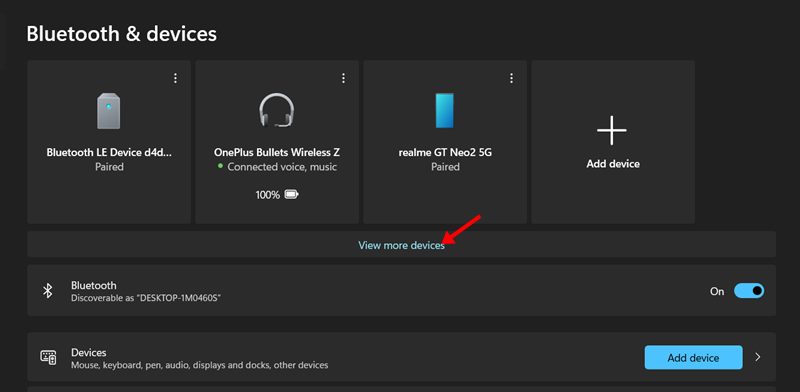
Task: Click the realme phone icon
Action: click(x=444, y=110)
